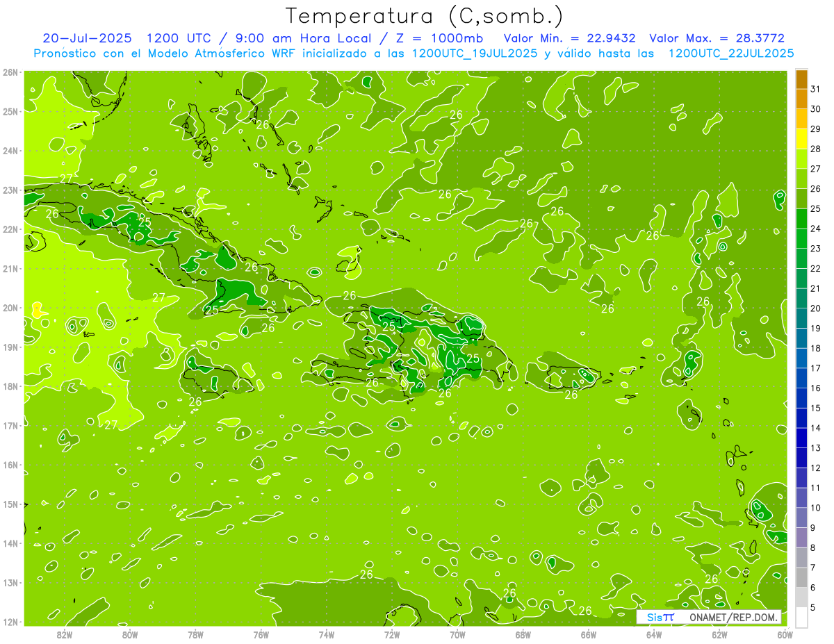This screenshot has width=834, height=644.
Task: Select 'Valor Max. = 28.3772' text
Action: 717,38
